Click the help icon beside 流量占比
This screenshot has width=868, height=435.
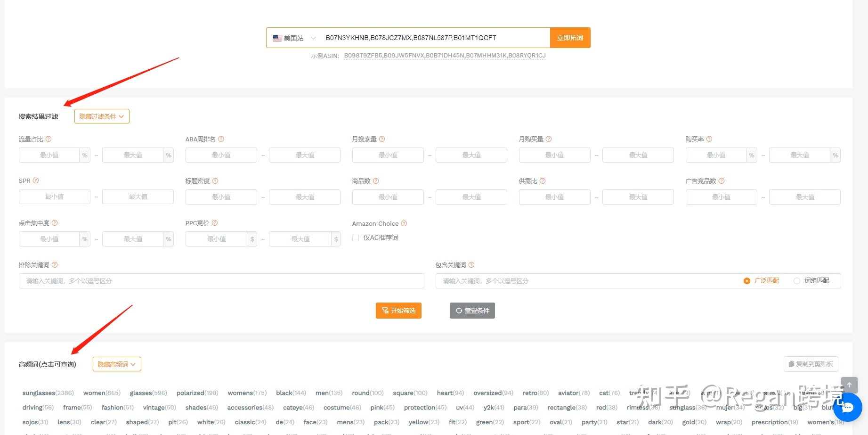49,139
